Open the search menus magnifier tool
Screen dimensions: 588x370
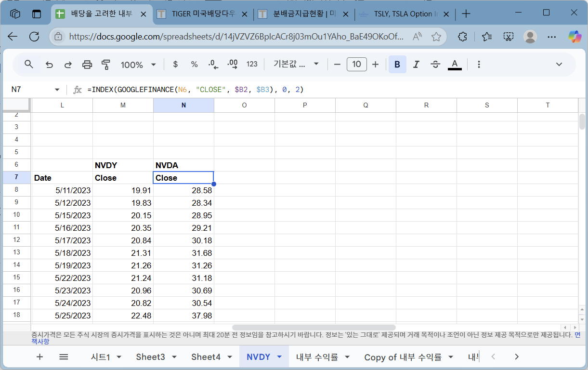[29, 64]
